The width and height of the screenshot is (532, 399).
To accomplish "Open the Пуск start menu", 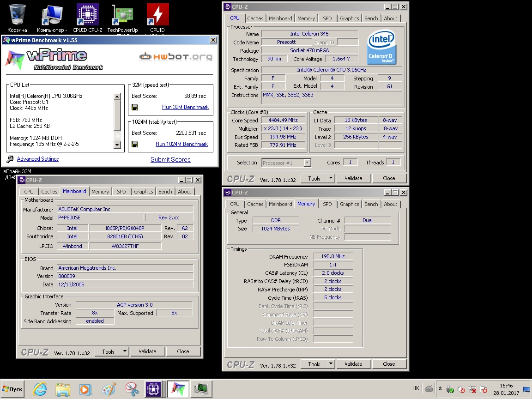I will (x=13, y=389).
